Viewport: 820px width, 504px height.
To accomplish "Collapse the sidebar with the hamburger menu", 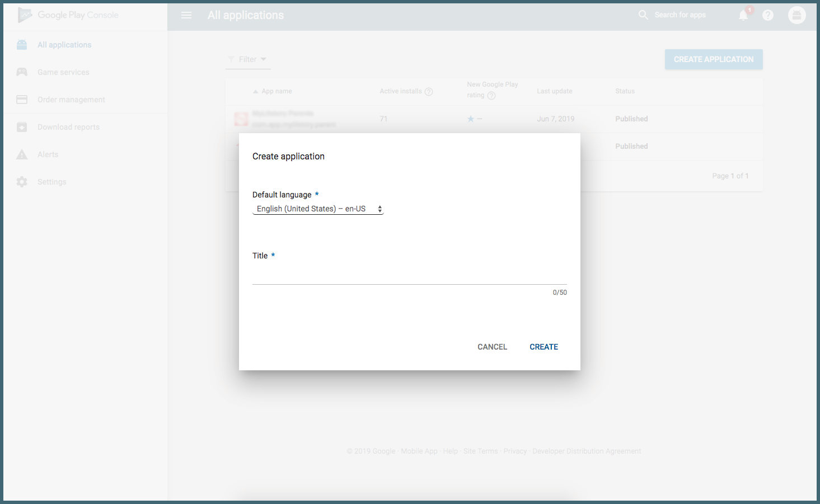I will pos(186,15).
